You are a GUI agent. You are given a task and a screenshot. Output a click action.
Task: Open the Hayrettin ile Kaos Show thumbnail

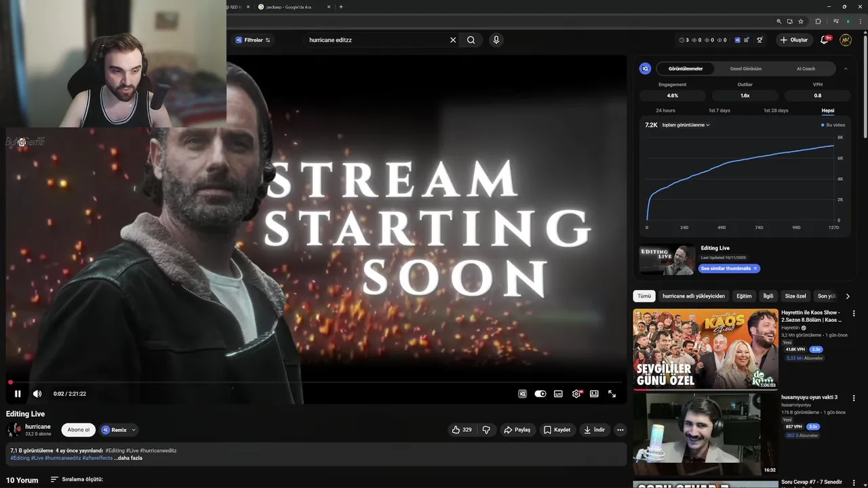(706, 350)
